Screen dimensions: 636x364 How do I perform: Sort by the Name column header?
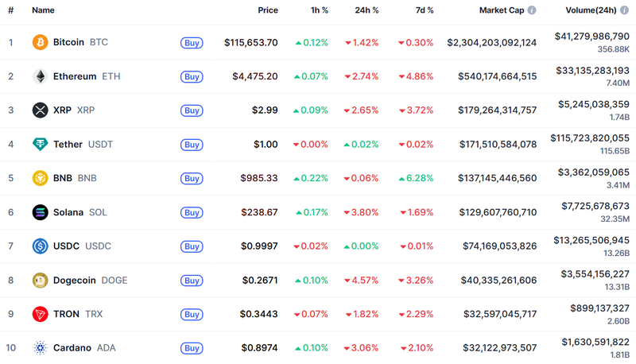43,10
